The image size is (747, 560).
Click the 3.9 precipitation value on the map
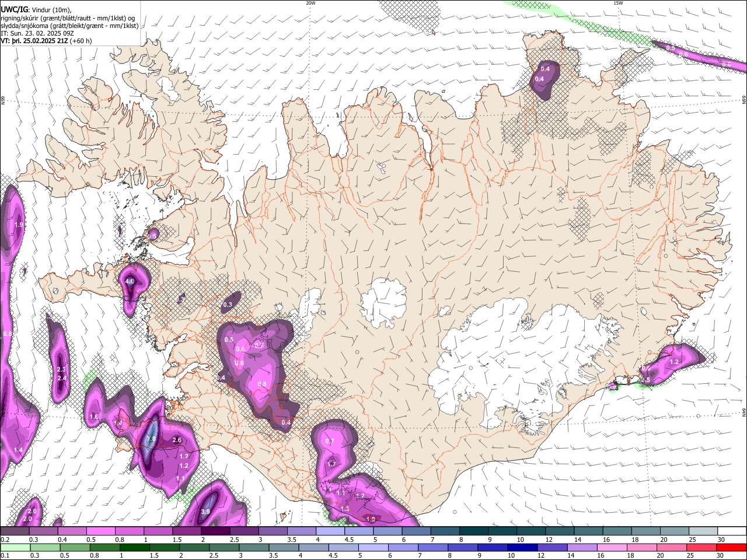coord(205,512)
